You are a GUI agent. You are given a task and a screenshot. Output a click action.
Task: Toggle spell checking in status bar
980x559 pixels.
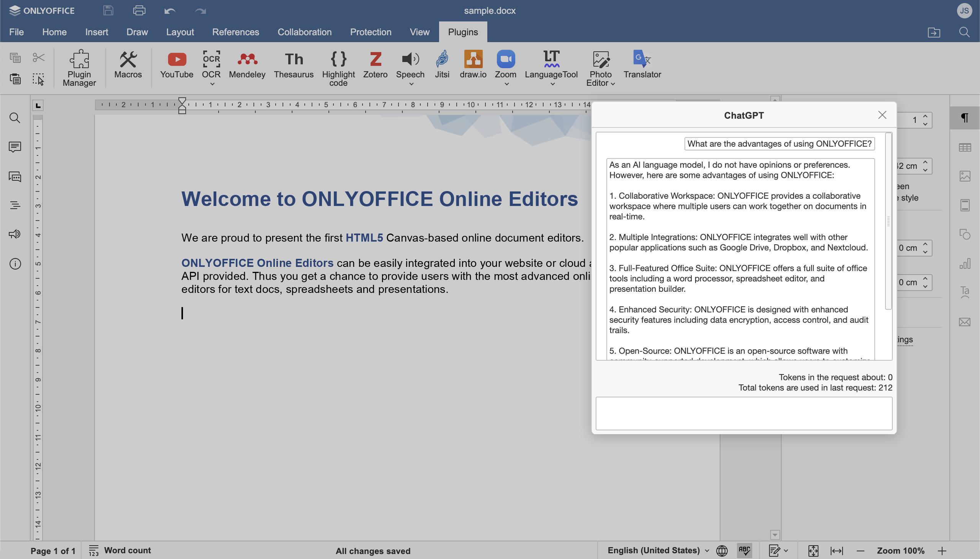click(x=744, y=551)
